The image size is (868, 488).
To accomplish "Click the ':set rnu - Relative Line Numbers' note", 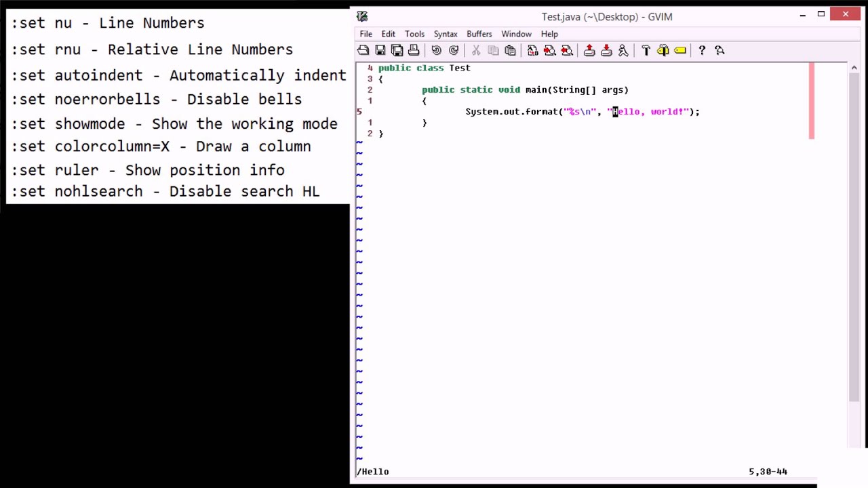I will point(152,49).
